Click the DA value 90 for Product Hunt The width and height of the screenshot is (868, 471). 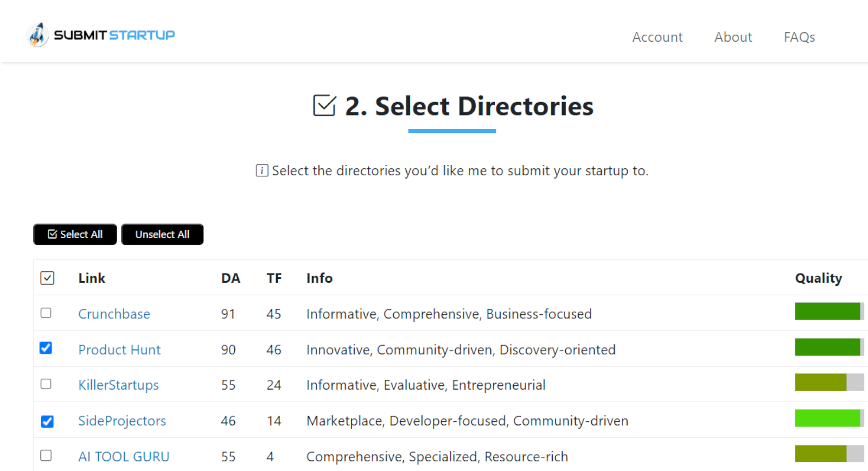click(x=228, y=349)
